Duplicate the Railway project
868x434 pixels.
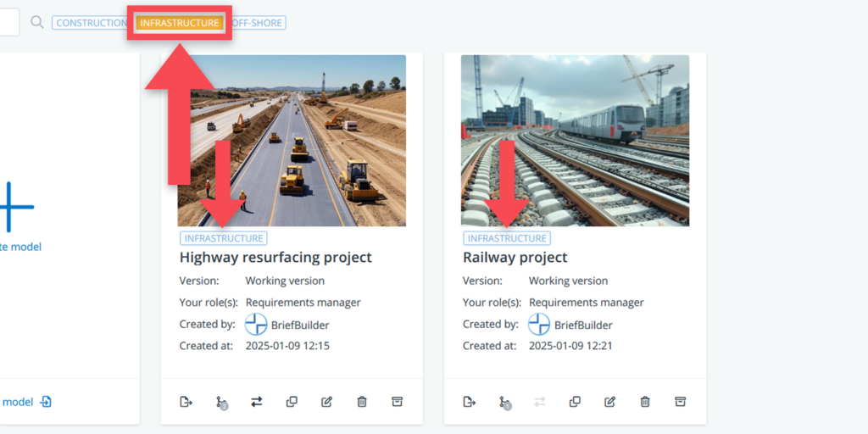pos(575,402)
